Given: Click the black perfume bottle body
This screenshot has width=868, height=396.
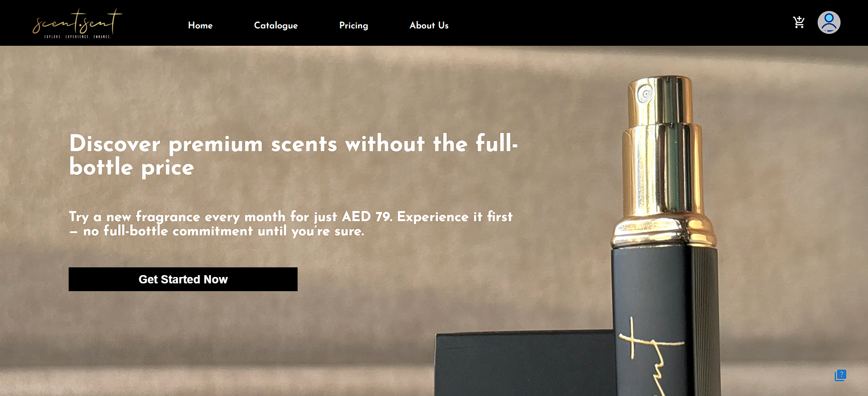Looking at the screenshot, I should [x=666, y=320].
